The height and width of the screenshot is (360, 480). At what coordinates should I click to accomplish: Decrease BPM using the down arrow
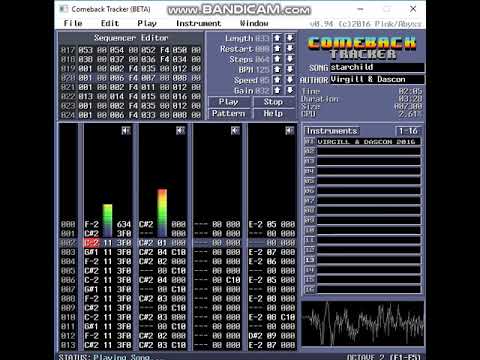click(290, 70)
